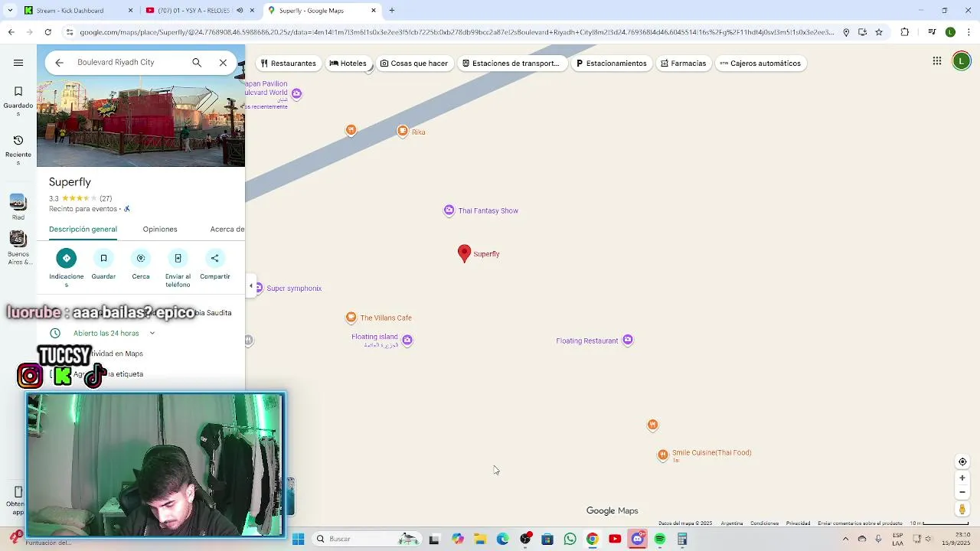Click the Street View pegman icon
This screenshot has width=980, height=551.
pos(962,509)
